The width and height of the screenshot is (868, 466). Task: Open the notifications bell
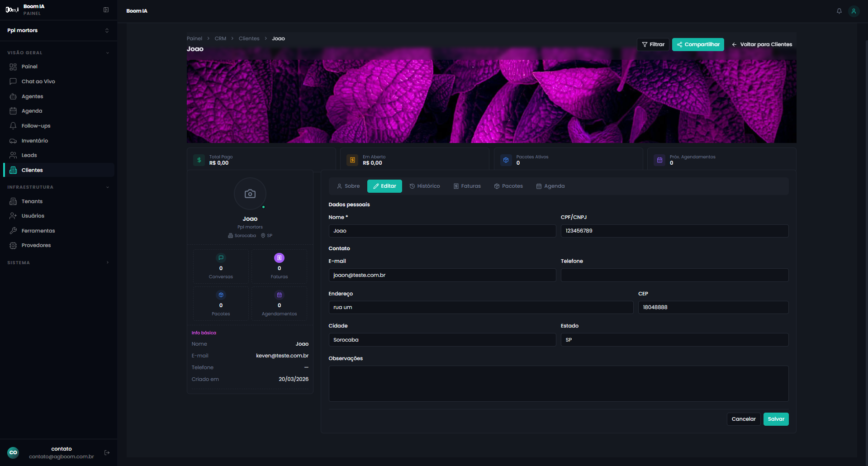(x=839, y=10)
